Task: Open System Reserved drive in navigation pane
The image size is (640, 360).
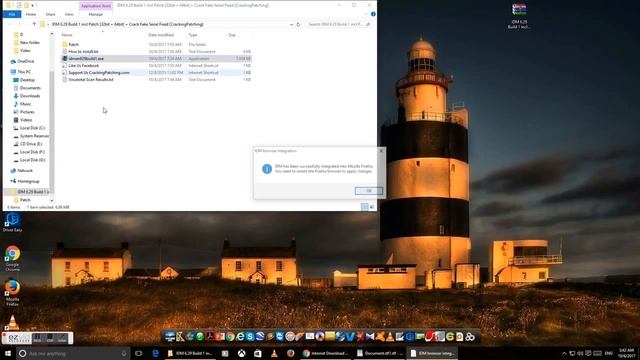Action: pyautogui.click(x=34, y=136)
